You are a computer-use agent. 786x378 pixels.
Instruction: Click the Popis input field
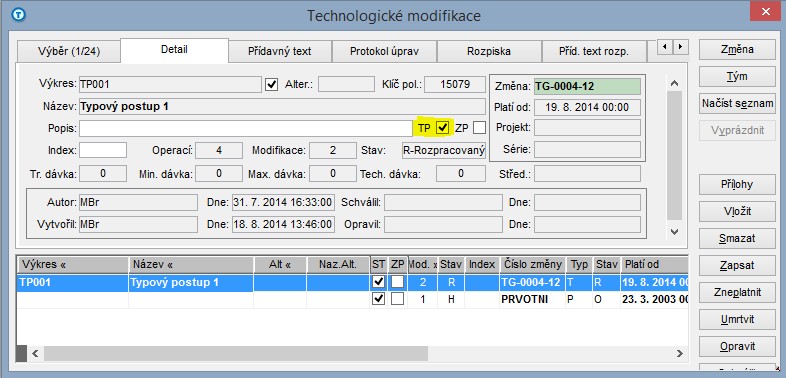pyautogui.click(x=246, y=128)
